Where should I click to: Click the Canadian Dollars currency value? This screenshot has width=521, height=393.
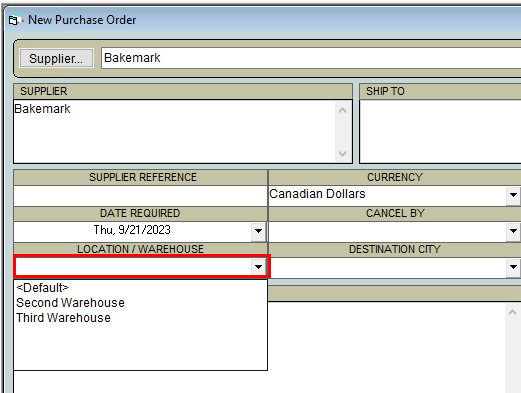pyautogui.click(x=317, y=194)
